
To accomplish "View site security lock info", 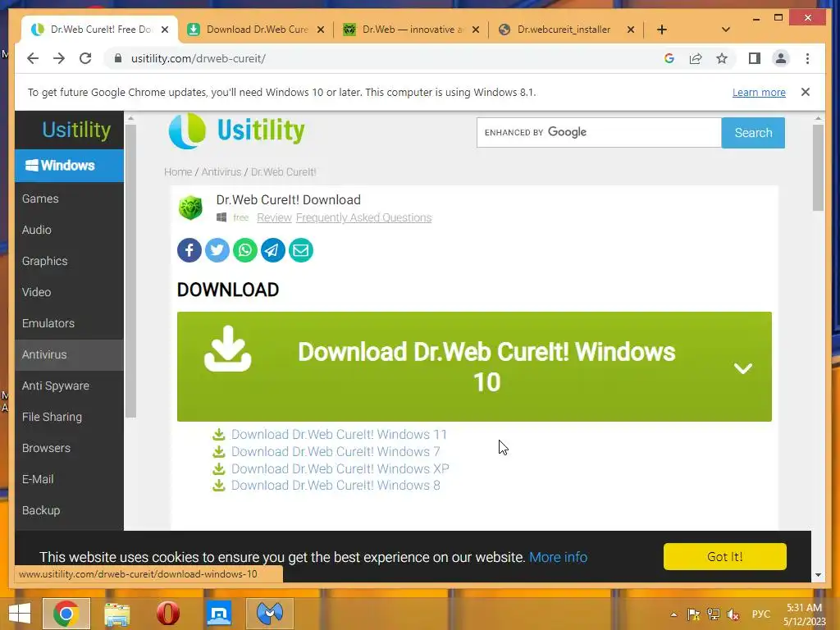I will (x=118, y=58).
